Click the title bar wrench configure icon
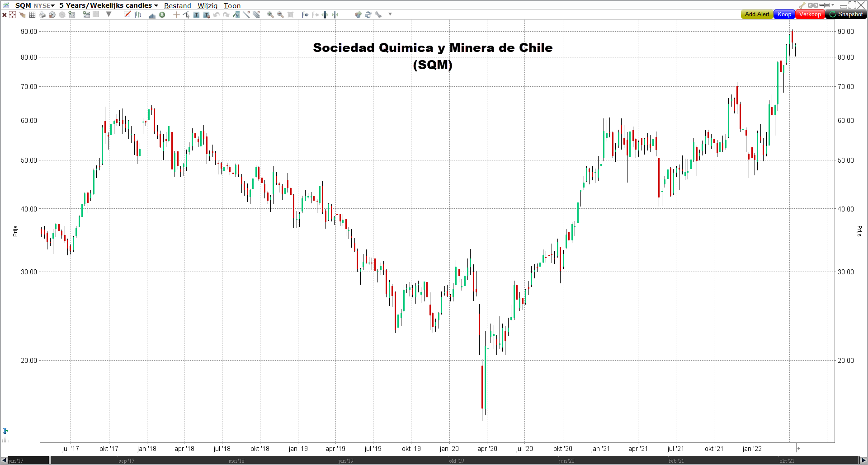The image size is (868, 465). click(802, 5)
